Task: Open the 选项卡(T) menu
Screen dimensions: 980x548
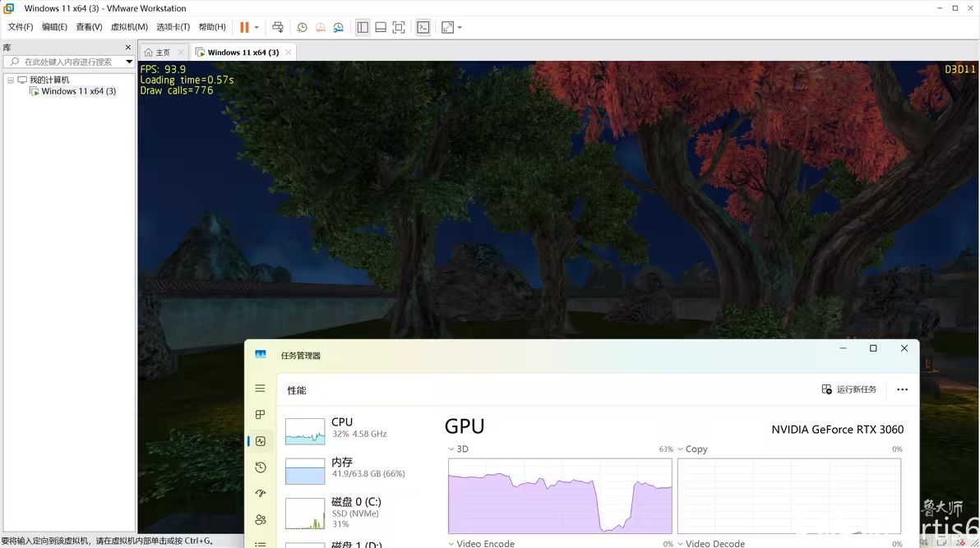Action: [173, 27]
